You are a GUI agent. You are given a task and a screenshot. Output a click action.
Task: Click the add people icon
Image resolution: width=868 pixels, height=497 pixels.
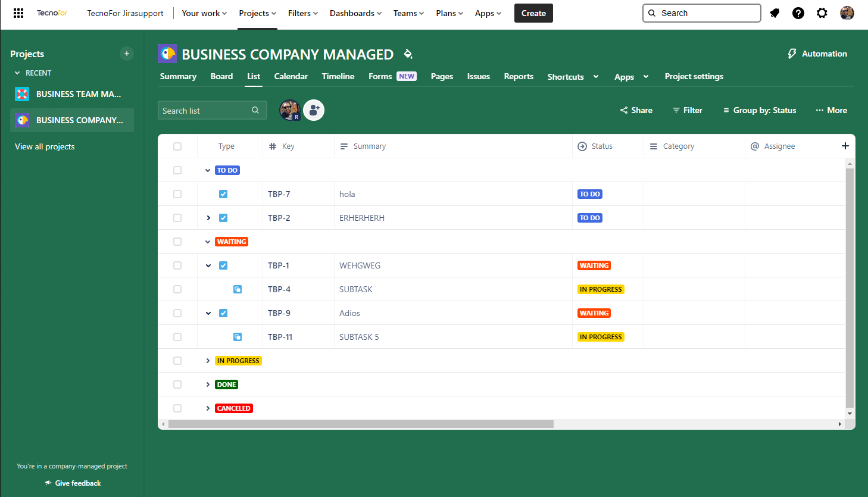click(314, 110)
